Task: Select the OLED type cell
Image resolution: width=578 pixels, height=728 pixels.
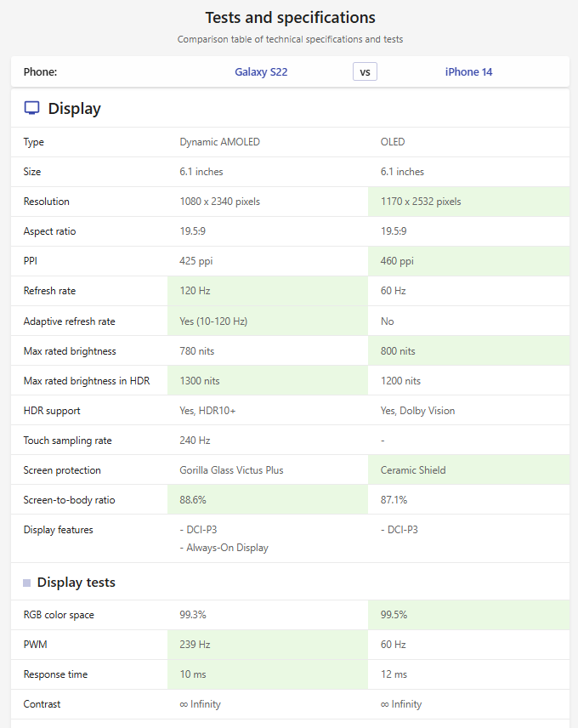Action: coord(393,142)
